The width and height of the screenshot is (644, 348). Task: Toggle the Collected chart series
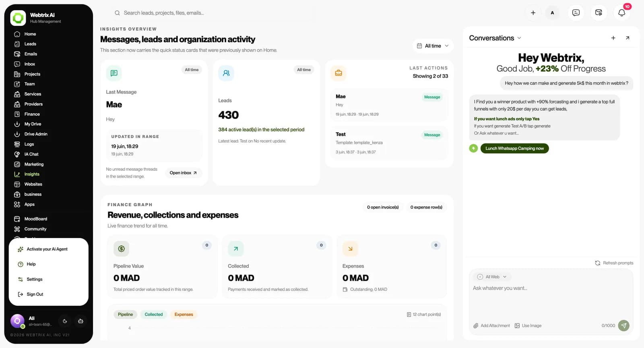[154, 315]
